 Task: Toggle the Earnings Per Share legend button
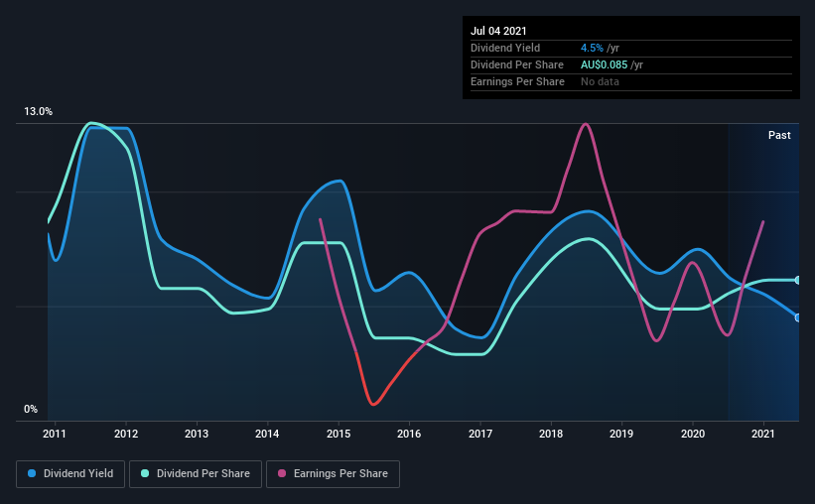click(x=333, y=474)
